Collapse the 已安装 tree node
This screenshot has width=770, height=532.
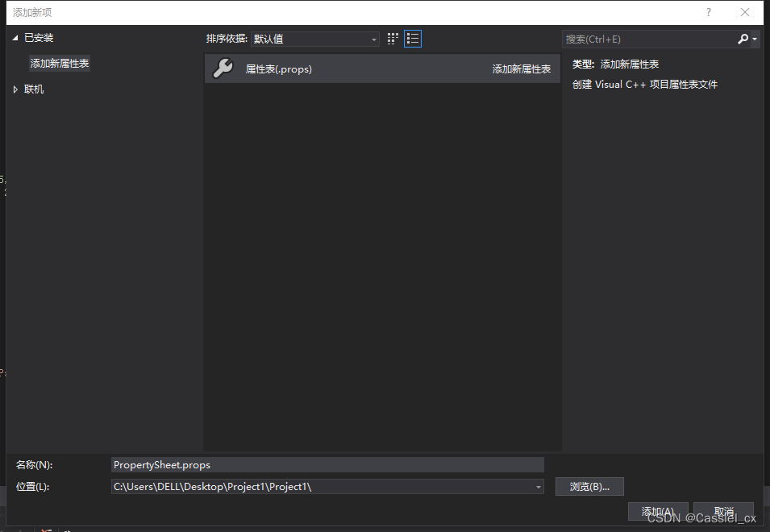coord(15,37)
